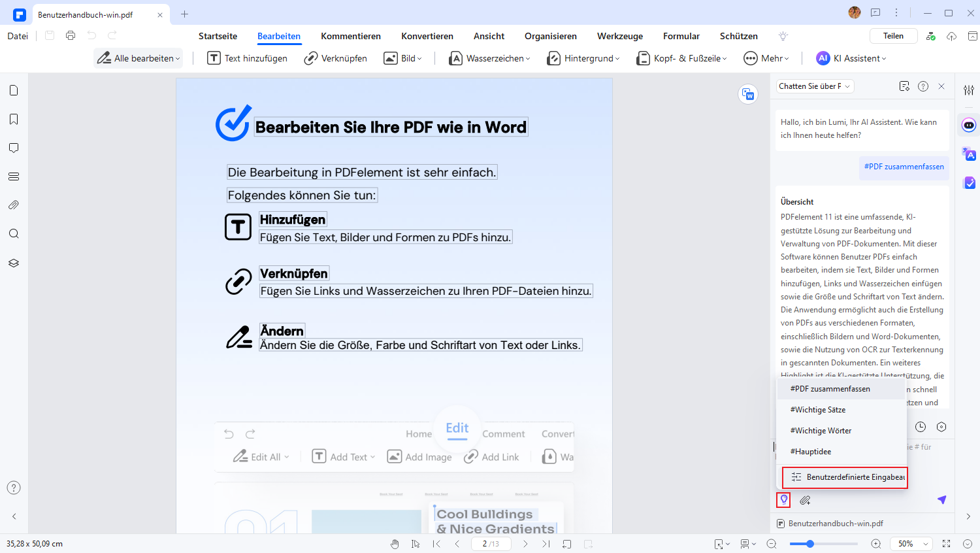The width and height of the screenshot is (980, 553).
Task: Open a new tab with the plus button
Action: 184,14
